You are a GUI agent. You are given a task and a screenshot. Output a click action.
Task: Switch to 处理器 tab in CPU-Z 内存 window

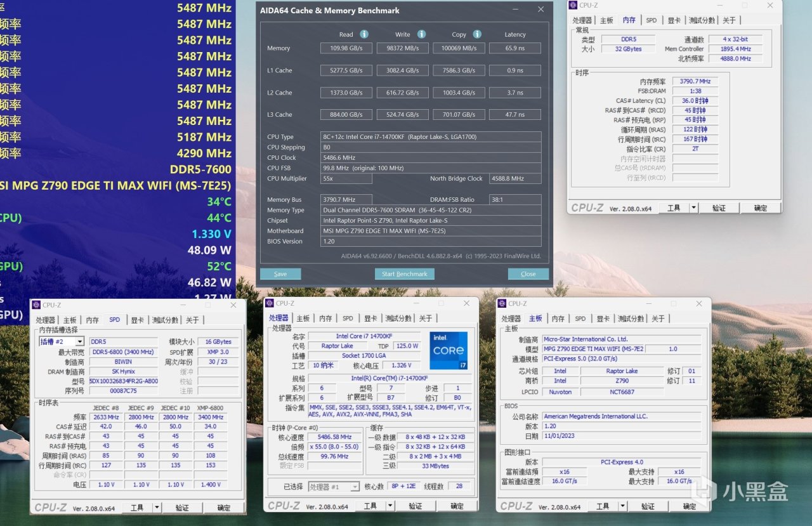pos(582,20)
